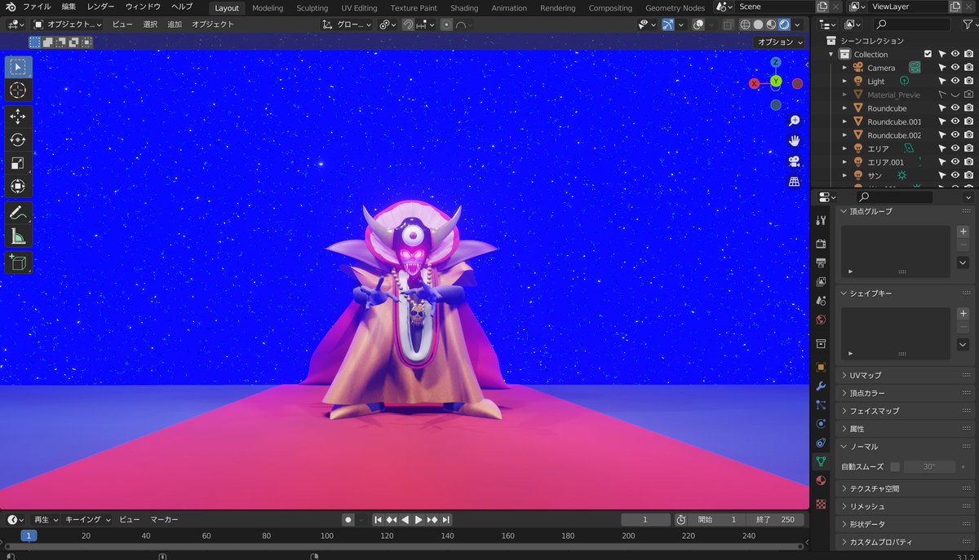Switch perspective/orthographic with the grid icon
Viewport: 979px width, 560px height.
pos(794,182)
